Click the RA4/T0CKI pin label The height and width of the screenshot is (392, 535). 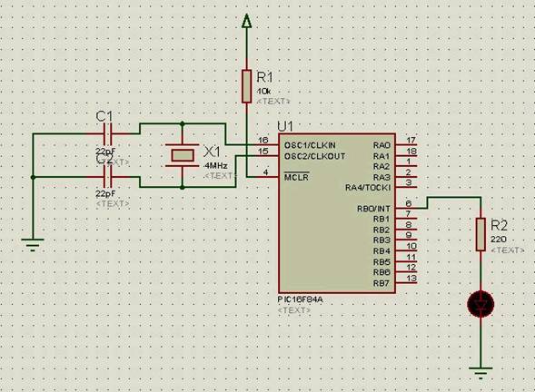(368, 188)
